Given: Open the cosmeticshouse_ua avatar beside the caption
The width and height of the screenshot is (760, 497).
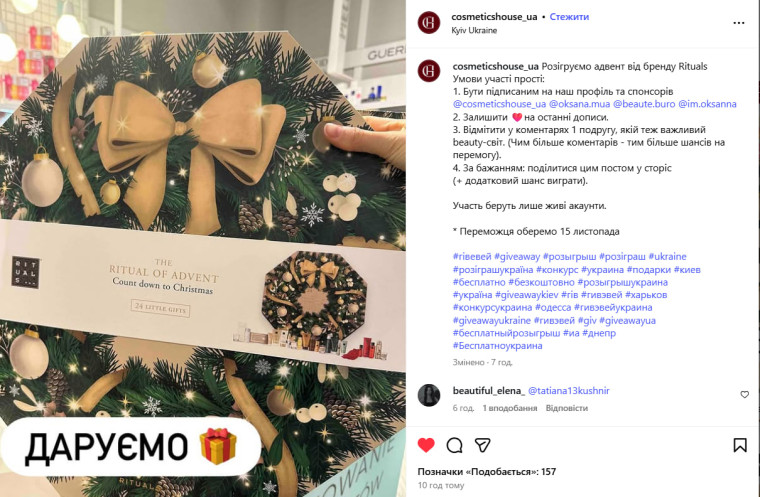Looking at the screenshot, I should click(x=429, y=71).
